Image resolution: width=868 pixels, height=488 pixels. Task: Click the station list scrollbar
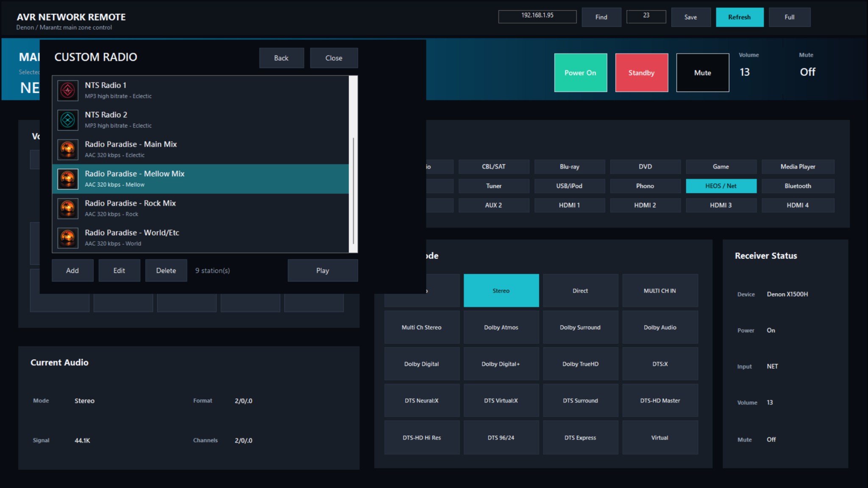pyautogui.click(x=353, y=164)
